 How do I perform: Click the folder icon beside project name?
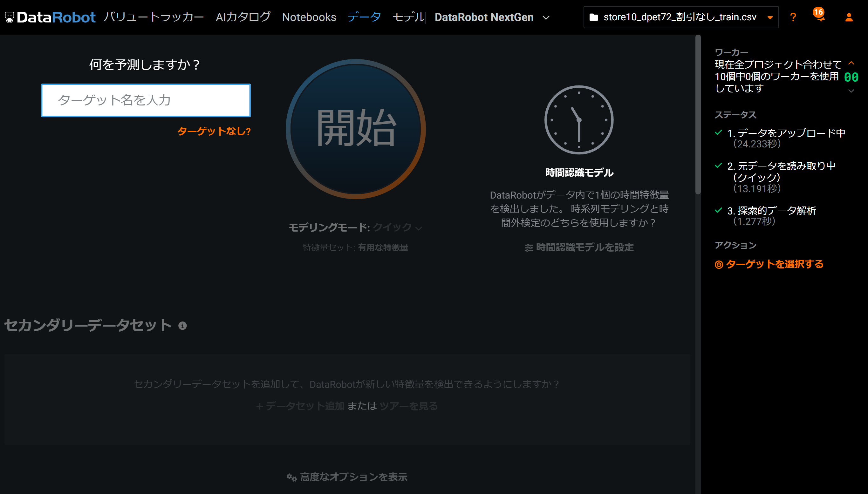point(593,17)
